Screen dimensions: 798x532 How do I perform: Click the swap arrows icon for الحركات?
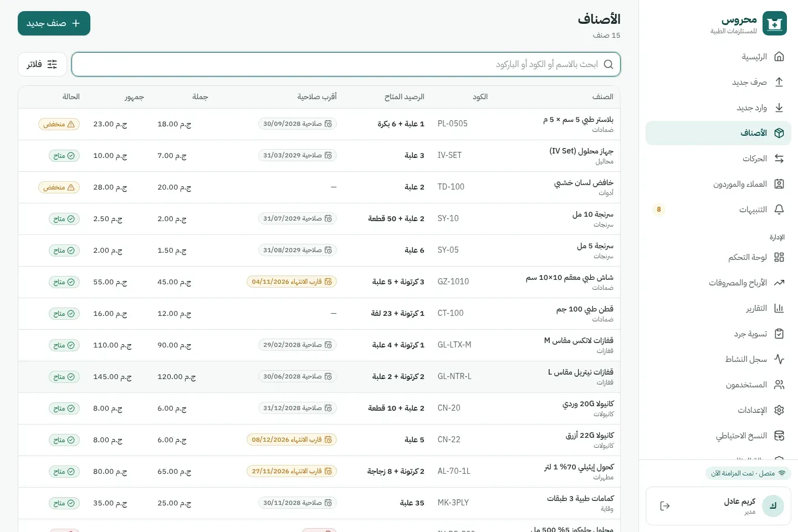779,158
